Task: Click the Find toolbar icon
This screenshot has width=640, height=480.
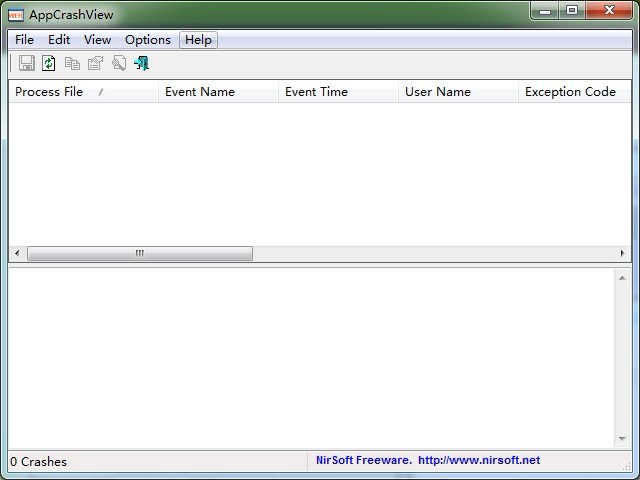Action: (118, 63)
